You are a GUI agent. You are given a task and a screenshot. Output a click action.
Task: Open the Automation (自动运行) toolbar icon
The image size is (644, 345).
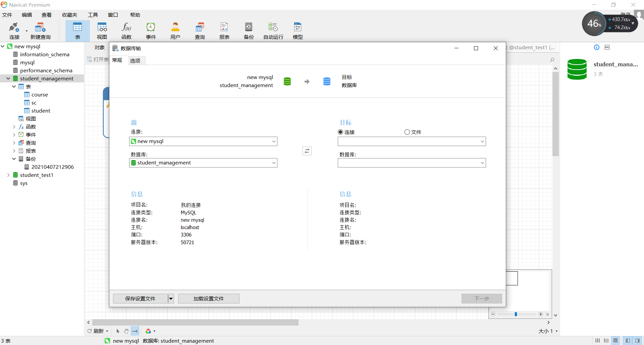pos(273,30)
